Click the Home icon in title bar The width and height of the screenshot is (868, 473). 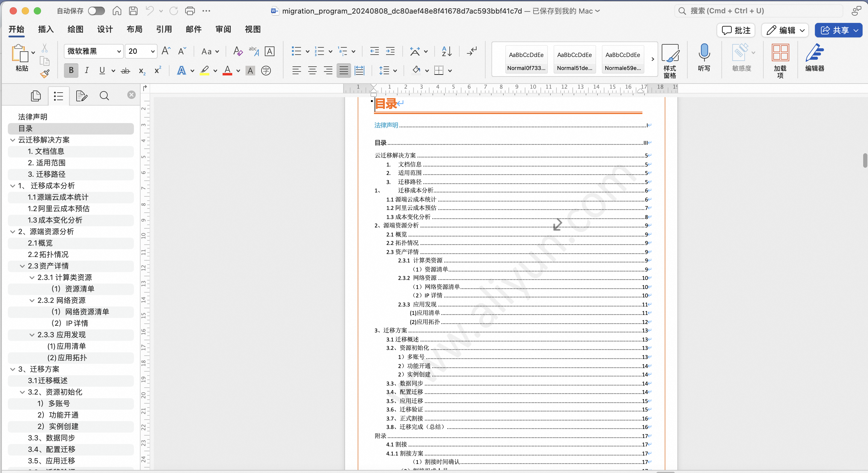tap(117, 11)
